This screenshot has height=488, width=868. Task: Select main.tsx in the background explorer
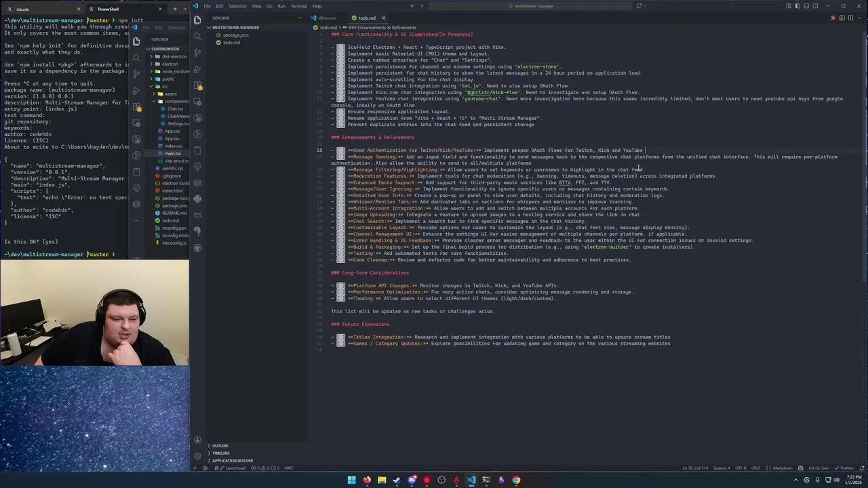173,154
